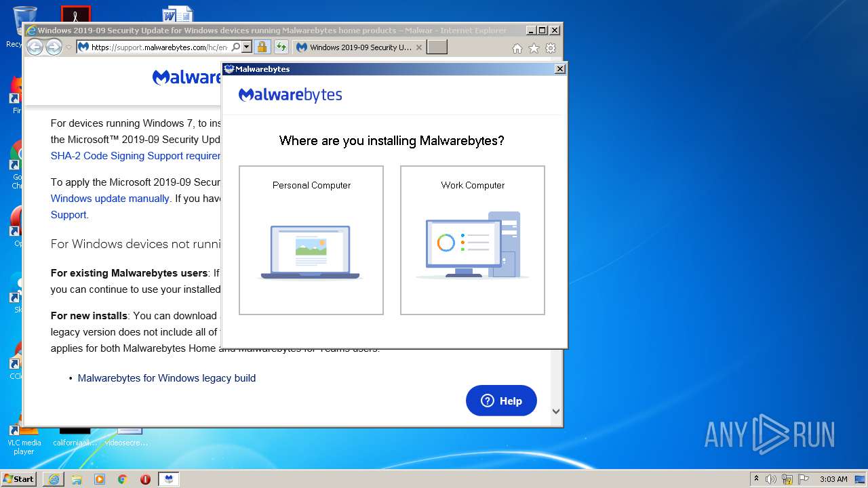Click the desktop tower illustration in Work Computer card
The height and width of the screenshot is (488, 868).
point(473,245)
